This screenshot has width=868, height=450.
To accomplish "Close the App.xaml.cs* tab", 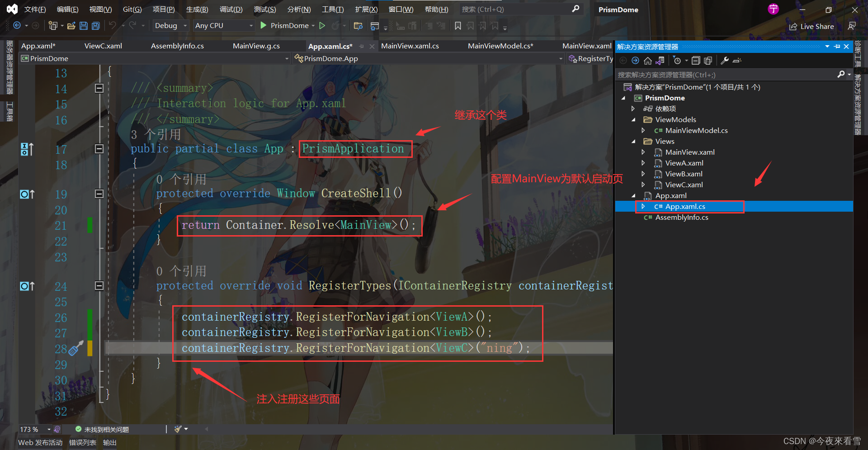I will (372, 46).
